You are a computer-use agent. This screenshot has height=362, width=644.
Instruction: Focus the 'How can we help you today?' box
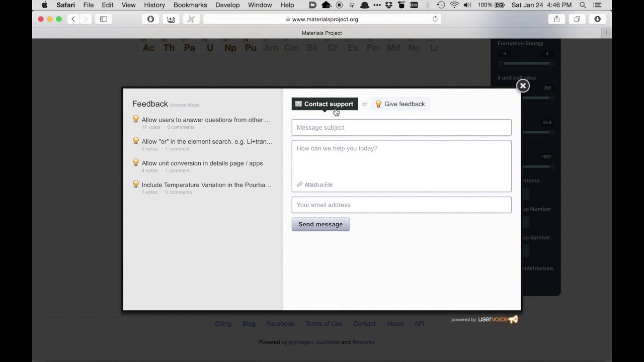click(401, 166)
